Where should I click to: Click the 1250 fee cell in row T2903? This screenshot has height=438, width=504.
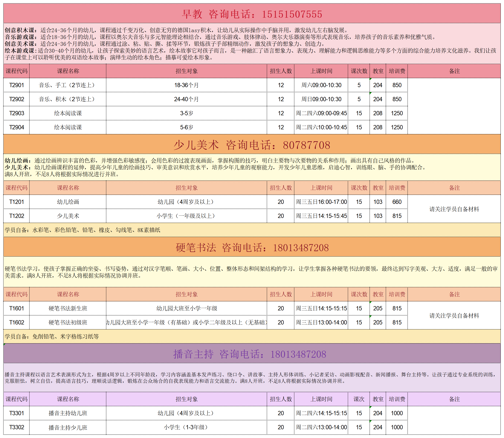(397, 113)
